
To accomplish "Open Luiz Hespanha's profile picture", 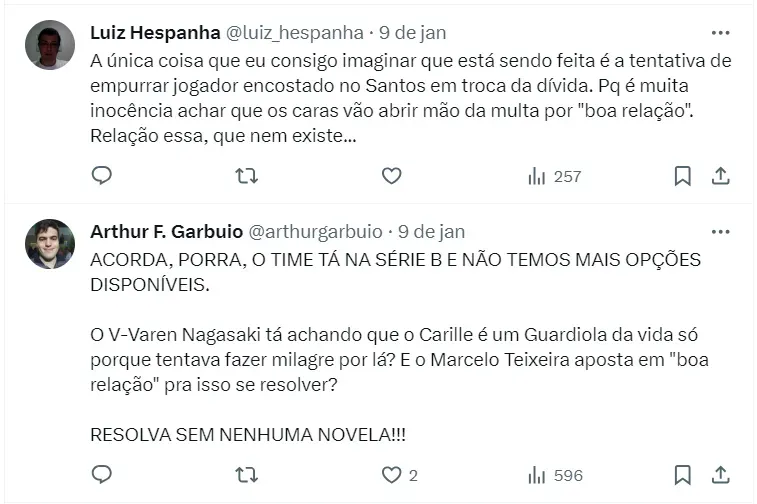I will (x=50, y=45).
